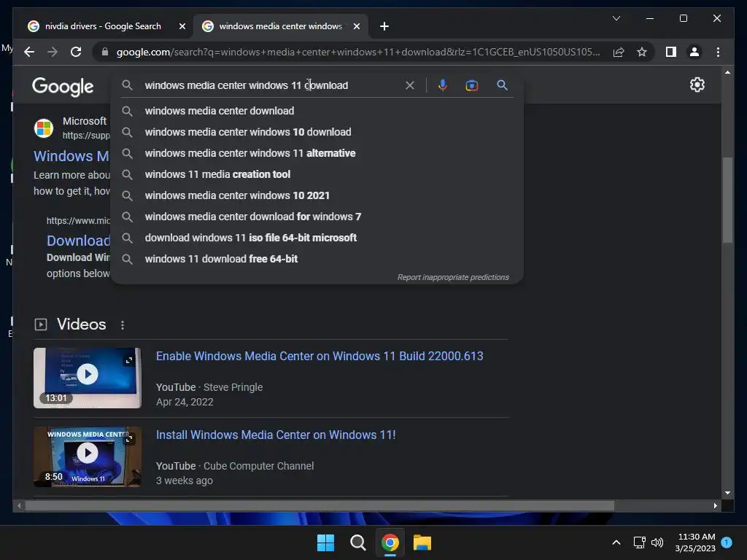
Task: Choose suggestion windows media center download
Action: click(x=317, y=111)
